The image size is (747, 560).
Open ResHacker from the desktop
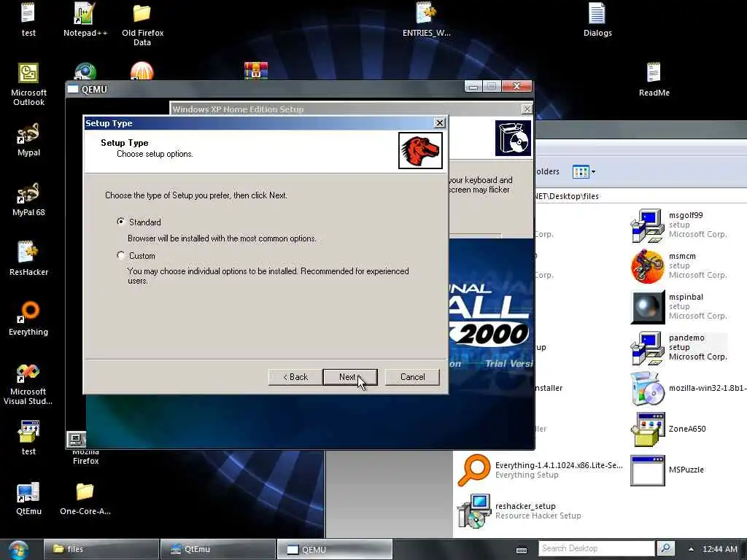point(28,259)
